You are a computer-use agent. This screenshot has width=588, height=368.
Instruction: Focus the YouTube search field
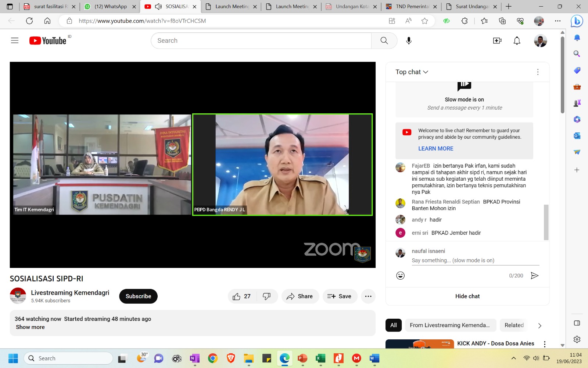tap(261, 40)
